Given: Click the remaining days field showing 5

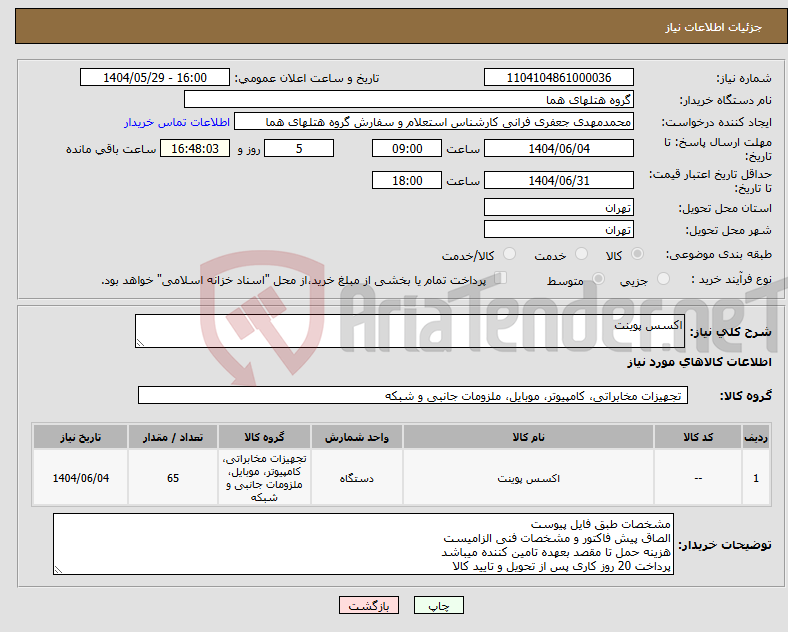Looking at the screenshot, I should click(x=299, y=148).
